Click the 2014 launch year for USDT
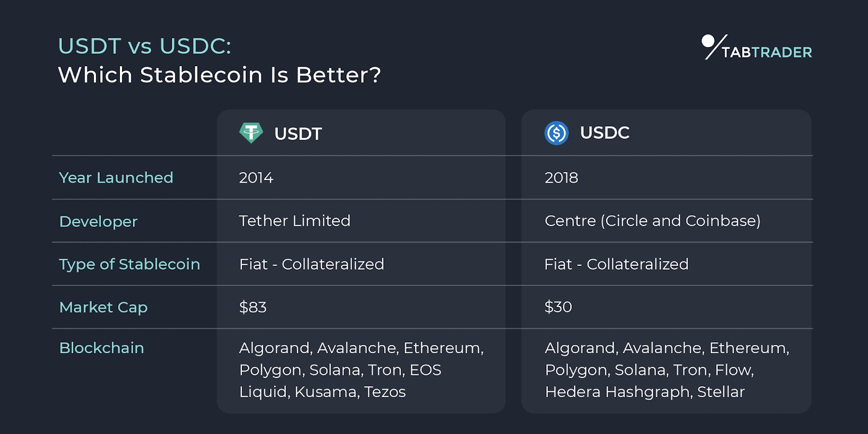 256,177
